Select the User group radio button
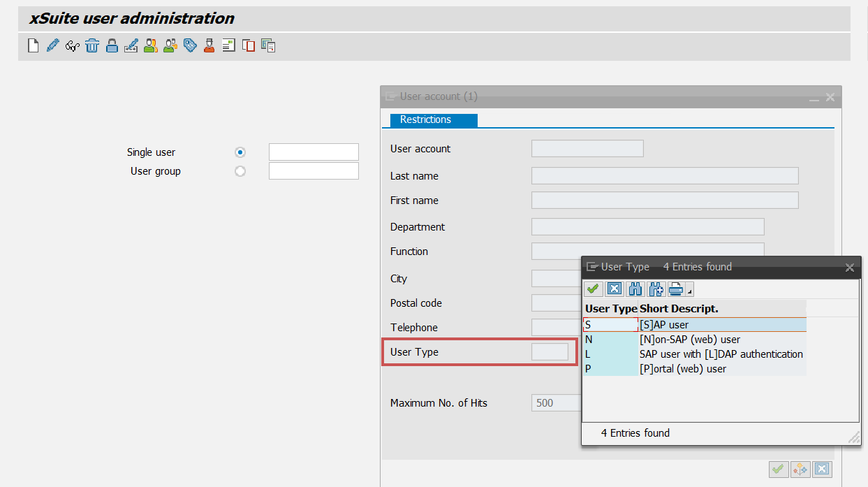This screenshot has height=487, width=868. tap(240, 171)
